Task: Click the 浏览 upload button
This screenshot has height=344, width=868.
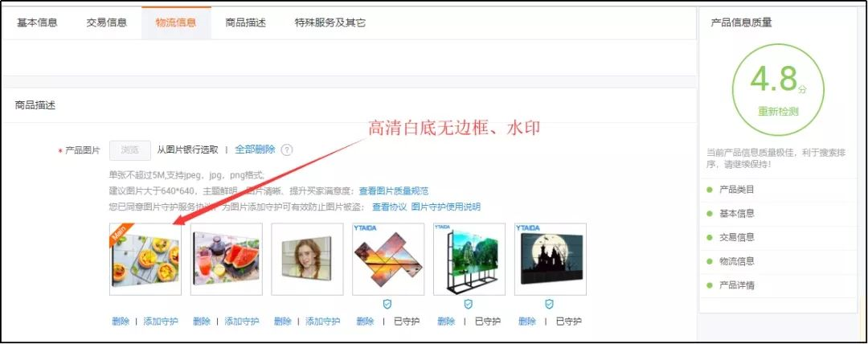Action: click(130, 150)
